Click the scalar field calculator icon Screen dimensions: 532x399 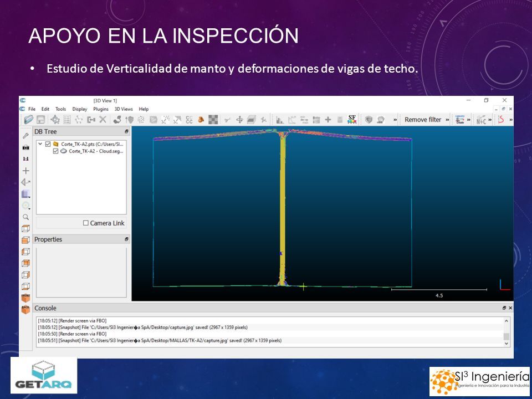[340, 120]
